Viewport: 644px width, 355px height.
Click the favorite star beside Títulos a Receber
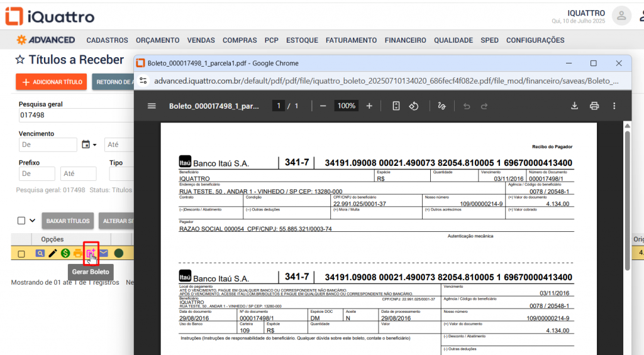pyautogui.click(x=19, y=60)
